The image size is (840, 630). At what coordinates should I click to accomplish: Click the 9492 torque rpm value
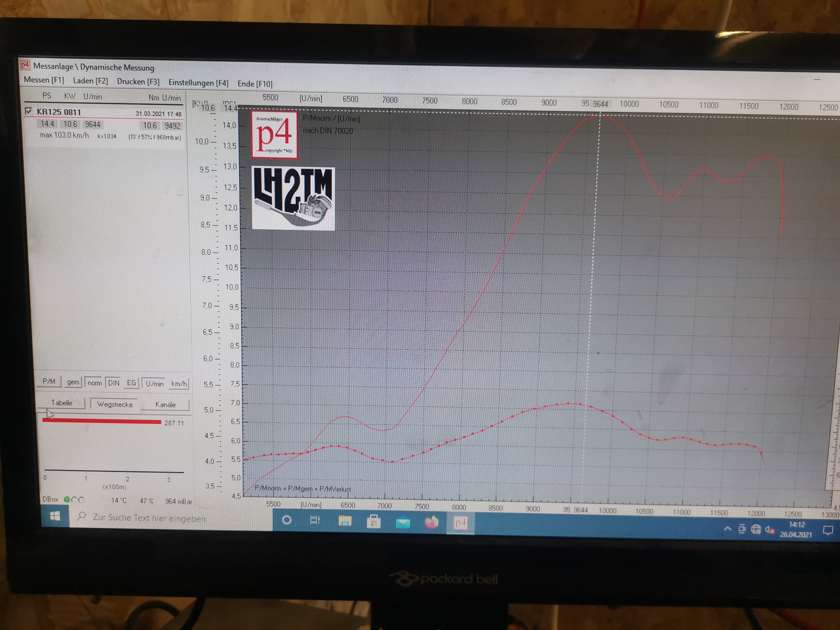click(x=172, y=126)
